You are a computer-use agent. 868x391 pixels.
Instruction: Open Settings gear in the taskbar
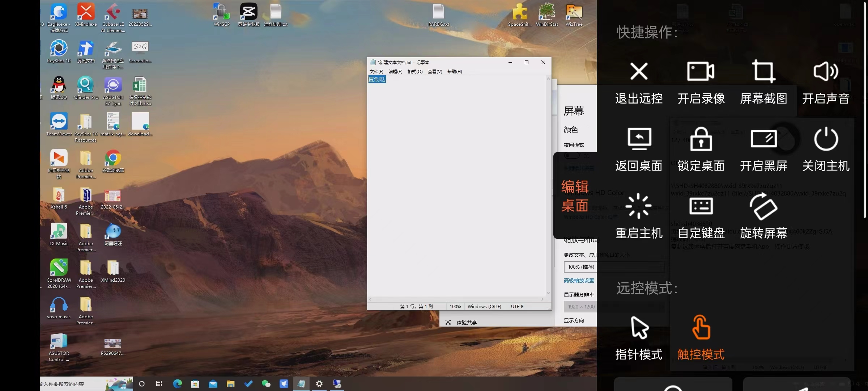319,384
